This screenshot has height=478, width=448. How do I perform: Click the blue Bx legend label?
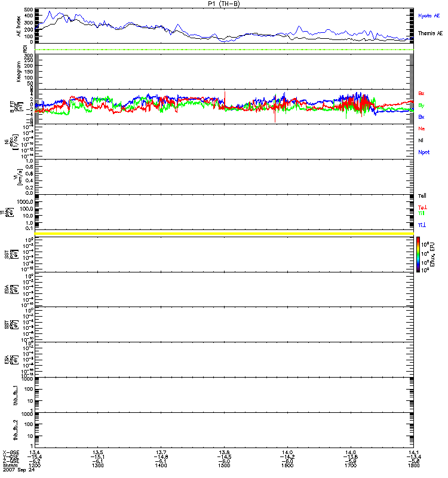point(421,117)
